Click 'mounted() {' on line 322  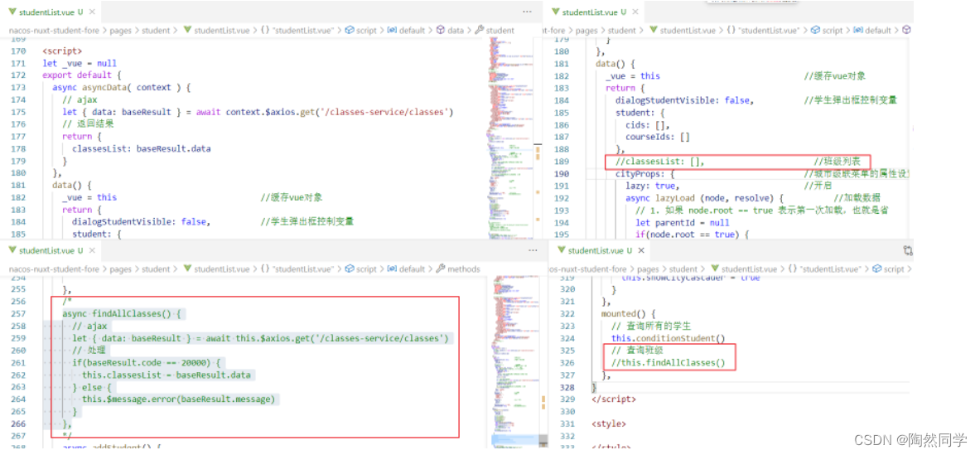(x=628, y=314)
